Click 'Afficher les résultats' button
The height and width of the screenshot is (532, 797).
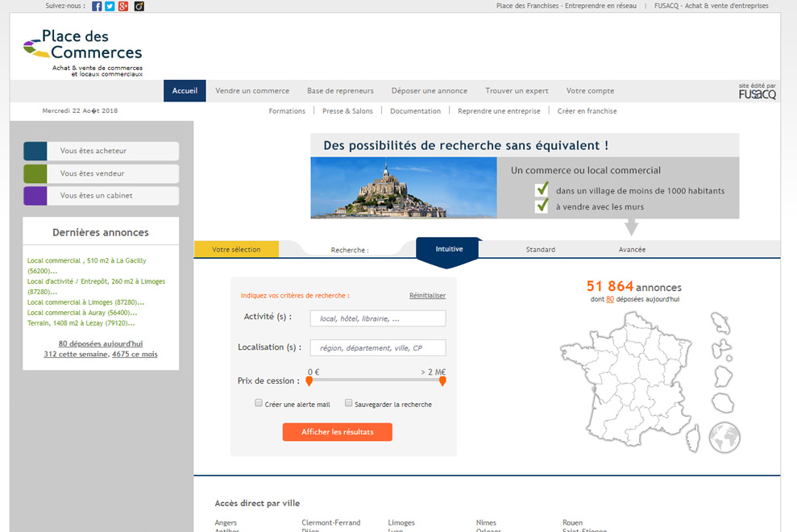click(338, 432)
